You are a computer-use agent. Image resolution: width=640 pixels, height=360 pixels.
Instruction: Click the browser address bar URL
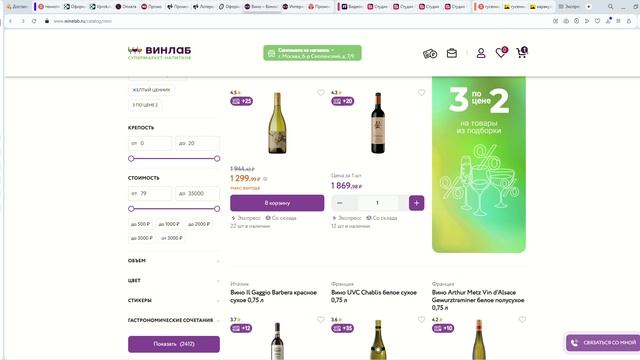pyautogui.click(x=83, y=21)
